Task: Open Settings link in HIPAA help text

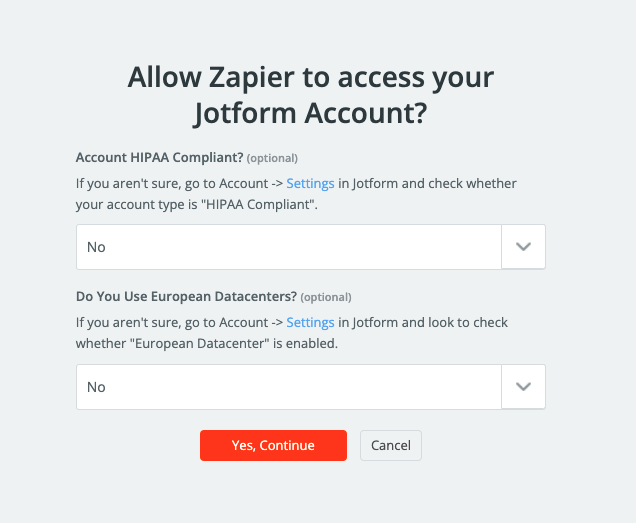Action: pos(310,183)
